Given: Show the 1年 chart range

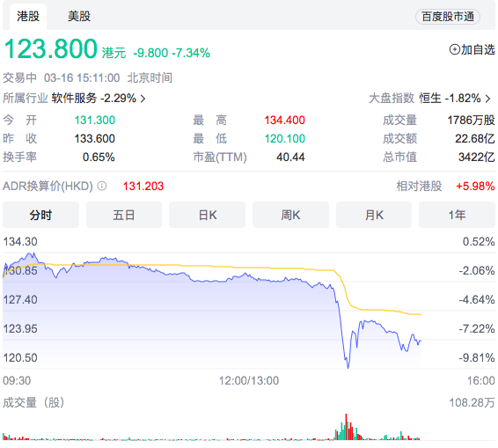Looking at the screenshot, I should [x=457, y=215].
